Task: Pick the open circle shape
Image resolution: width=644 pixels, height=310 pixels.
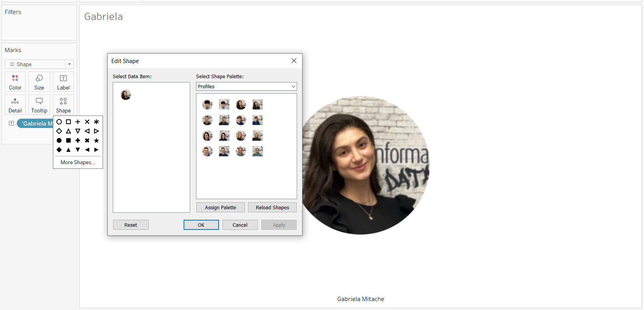Action: (59, 122)
